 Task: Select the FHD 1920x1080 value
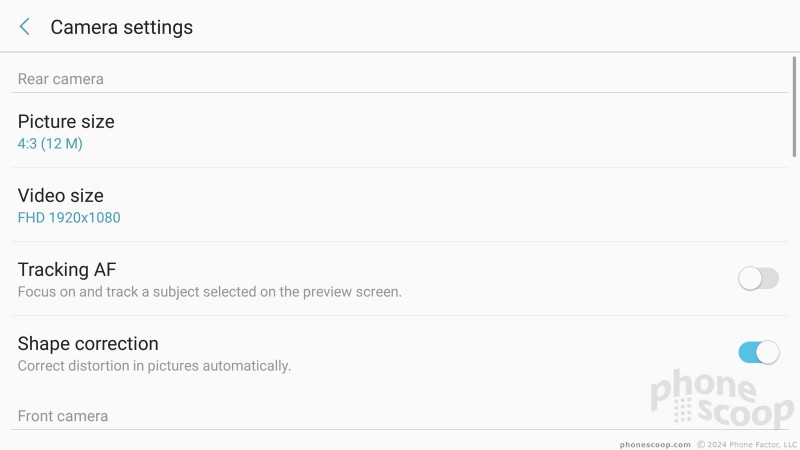pos(69,218)
